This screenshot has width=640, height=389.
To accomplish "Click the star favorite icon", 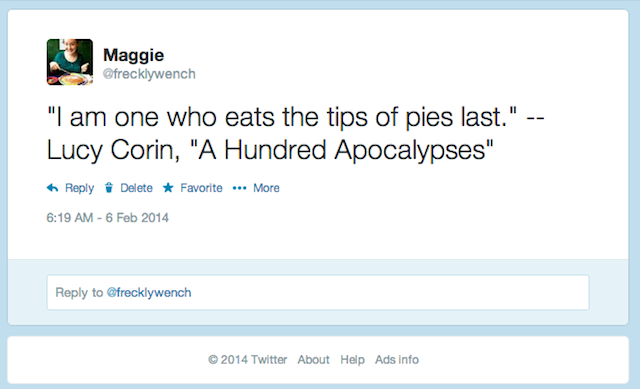I will click(168, 188).
